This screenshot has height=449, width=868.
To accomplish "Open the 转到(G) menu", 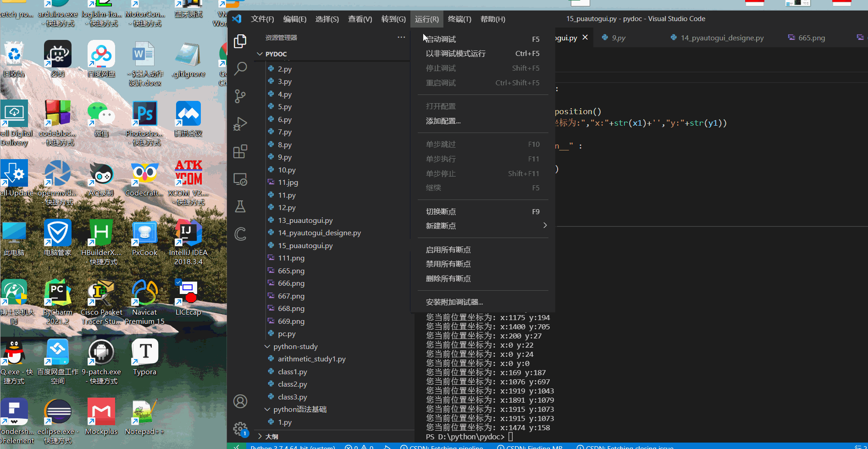I will tap(393, 19).
